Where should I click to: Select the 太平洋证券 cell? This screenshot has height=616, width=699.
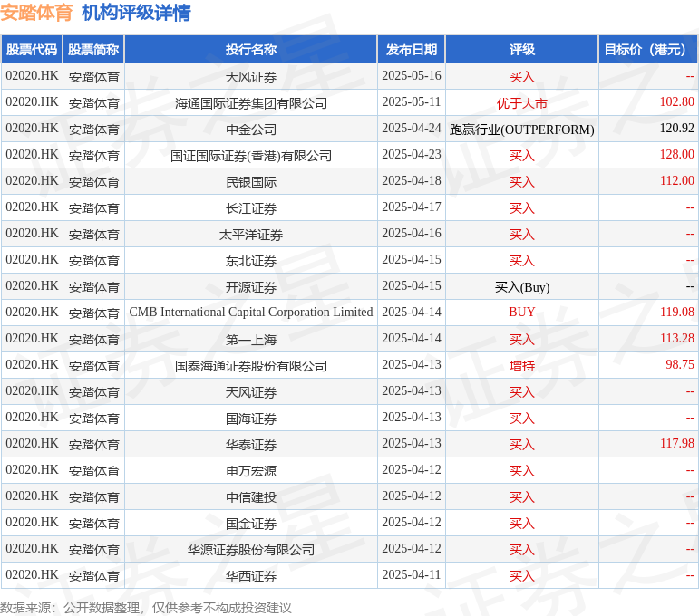251,235
